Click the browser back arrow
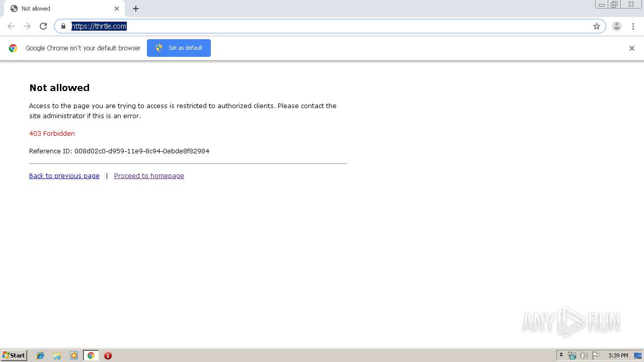644x362 pixels. point(11,26)
